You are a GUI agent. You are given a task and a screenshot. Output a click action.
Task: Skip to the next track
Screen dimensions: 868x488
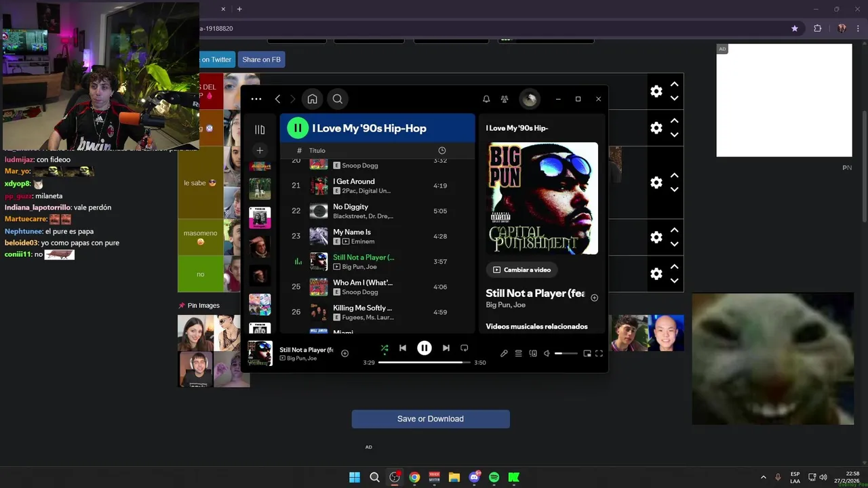(446, 348)
